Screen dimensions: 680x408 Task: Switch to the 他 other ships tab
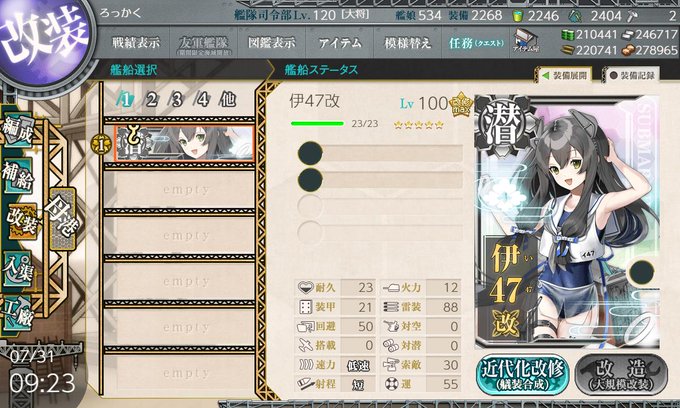coord(228,100)
